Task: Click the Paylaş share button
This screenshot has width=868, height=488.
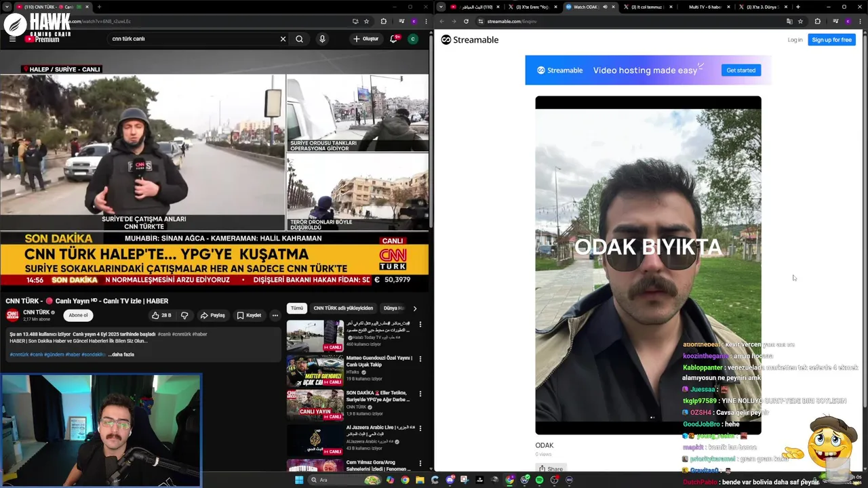Action: 213,315
